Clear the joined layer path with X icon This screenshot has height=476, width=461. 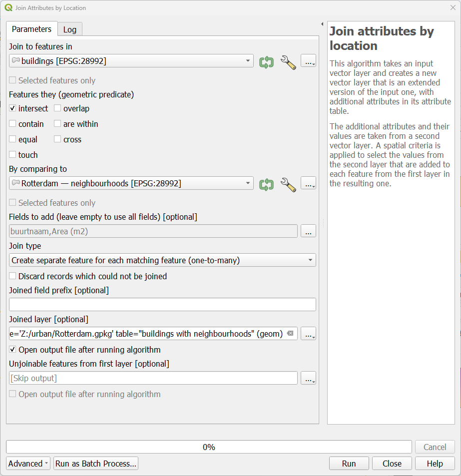point(290,333)
